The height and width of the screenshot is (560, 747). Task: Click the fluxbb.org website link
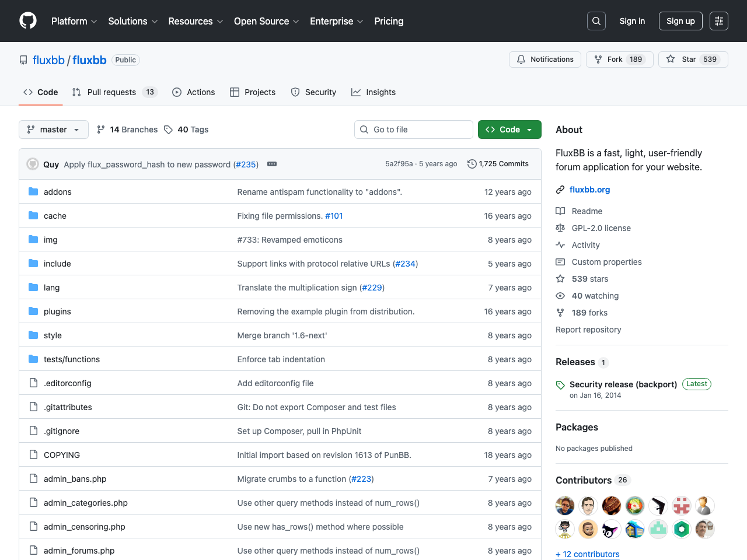[x=589, y=190]
